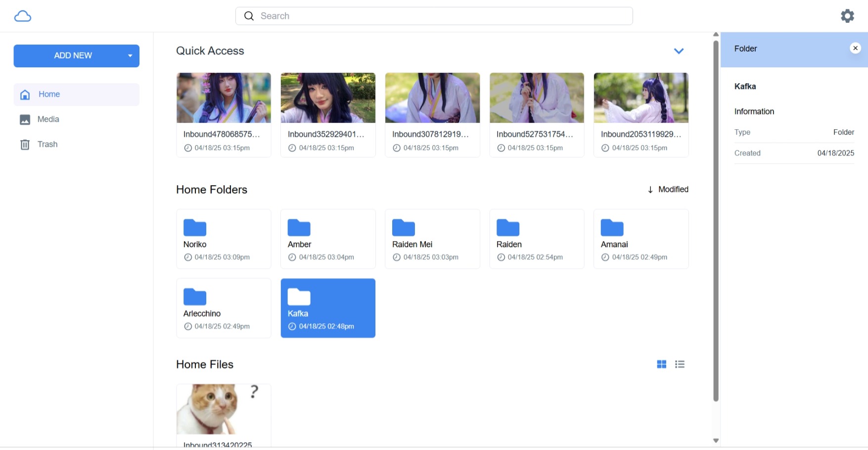
Task: Select the Arlecchino folder icon
Action: pyautogui.click(x=195, y=297)
